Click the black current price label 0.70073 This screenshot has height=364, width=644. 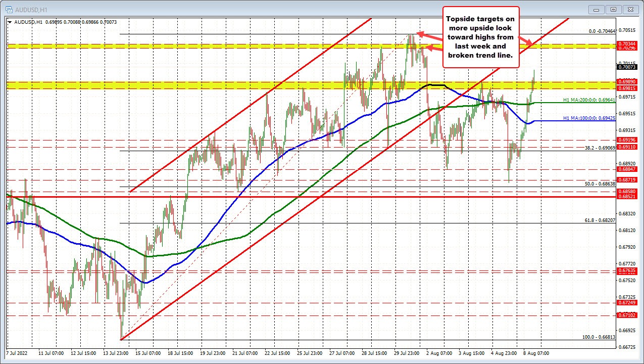tap(626, 67)
